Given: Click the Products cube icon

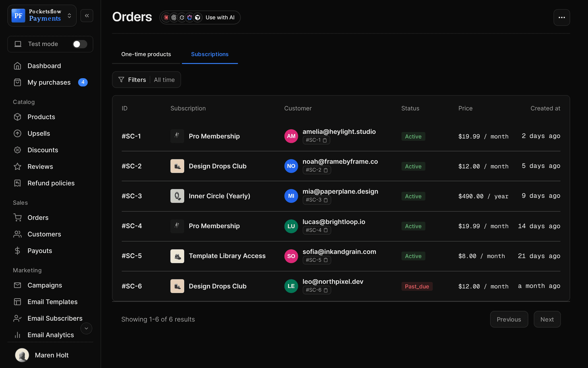Looking at the screenshot, I should 18,117.
